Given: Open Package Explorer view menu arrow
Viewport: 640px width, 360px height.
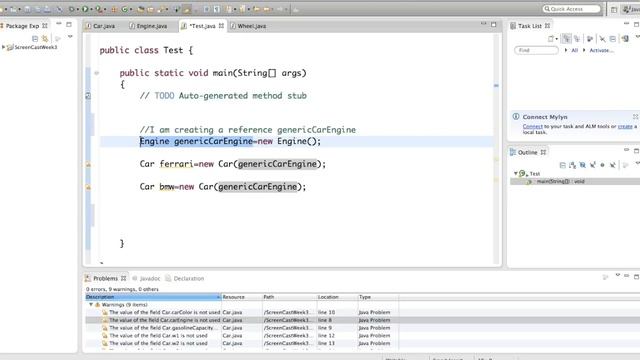Looking at the screenshot, I should tap(70, 37).
